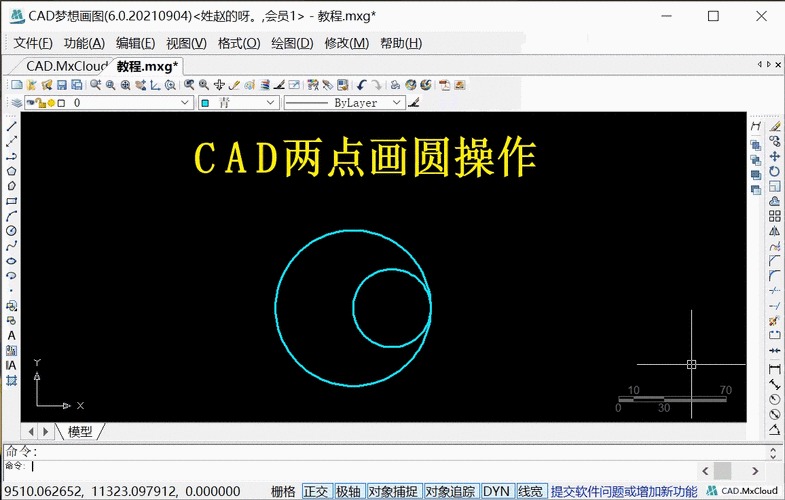This screenshot has width=785, height=500.
Task: Click the New file icon
Action: click(x=17, y=85)
